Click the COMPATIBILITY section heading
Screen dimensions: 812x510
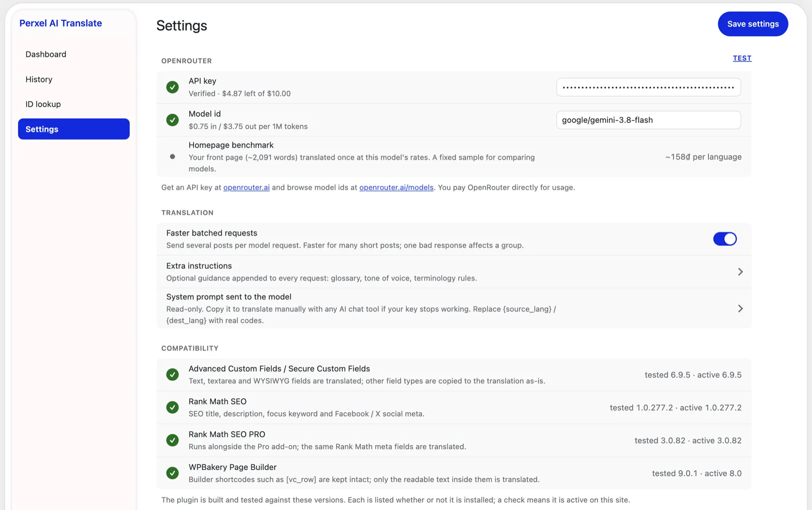(190, 348)
